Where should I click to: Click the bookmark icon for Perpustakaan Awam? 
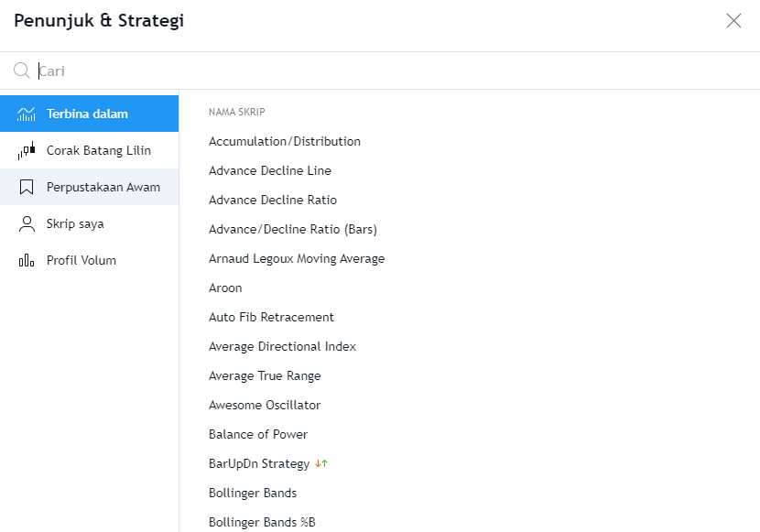[27, 186]
